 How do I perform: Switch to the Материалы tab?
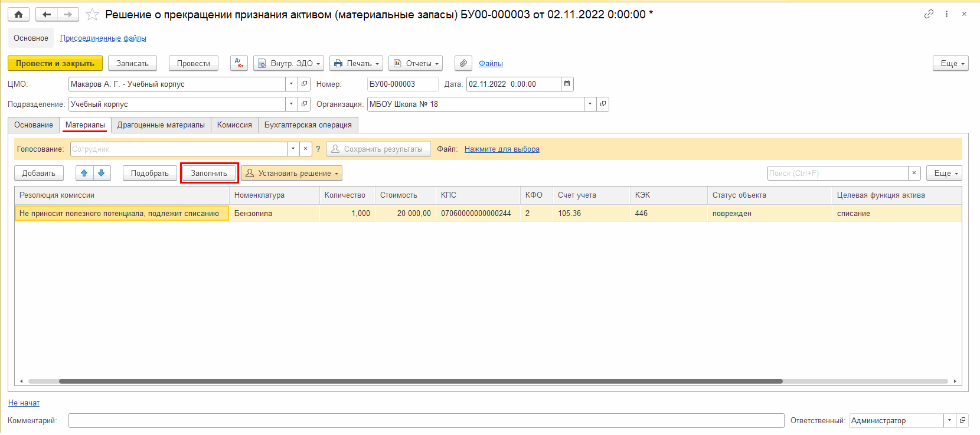point(85,125)
